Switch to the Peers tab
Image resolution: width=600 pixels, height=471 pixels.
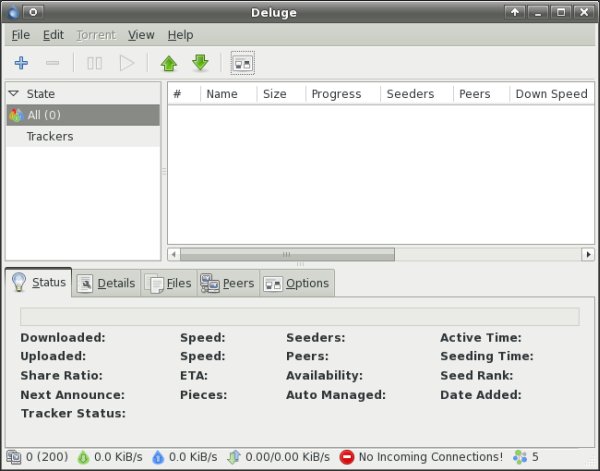pyautogui.click(x=228, y=283)
